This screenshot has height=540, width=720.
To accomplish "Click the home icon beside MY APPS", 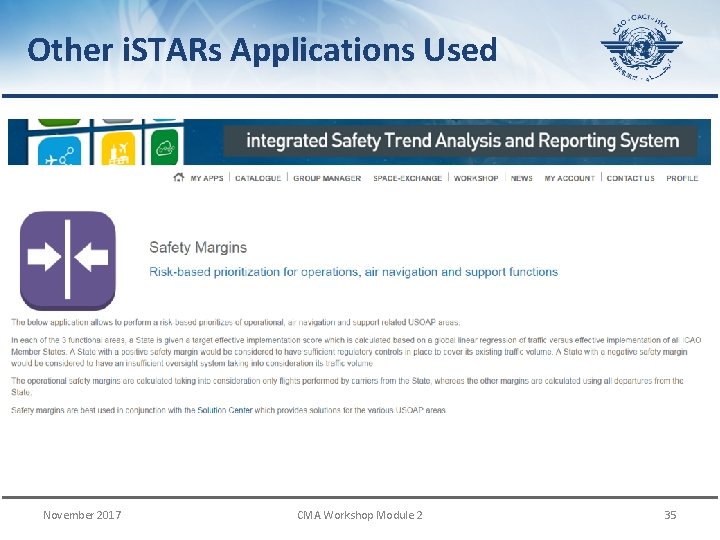I will 179,177.
